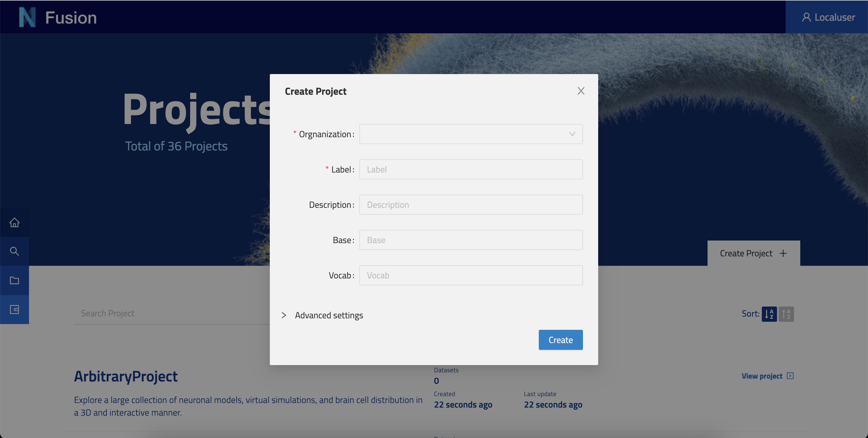Click the home icon in left sidebar

tap(14, 222)
